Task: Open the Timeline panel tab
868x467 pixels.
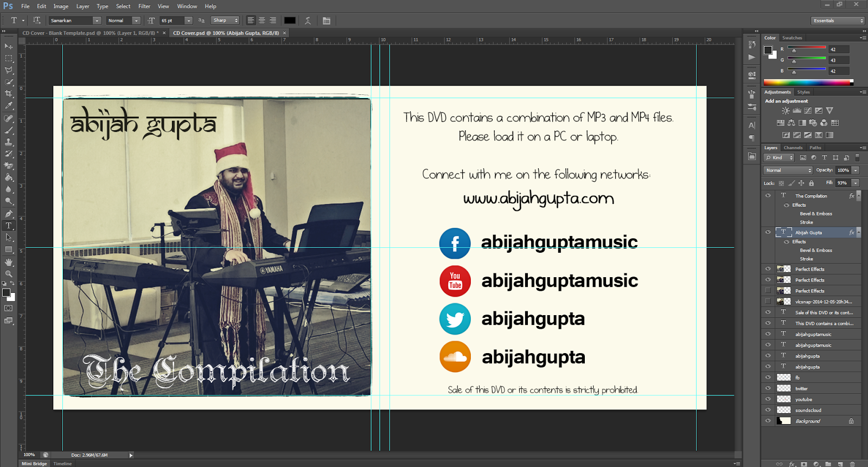Action: [x=62, y=464]
